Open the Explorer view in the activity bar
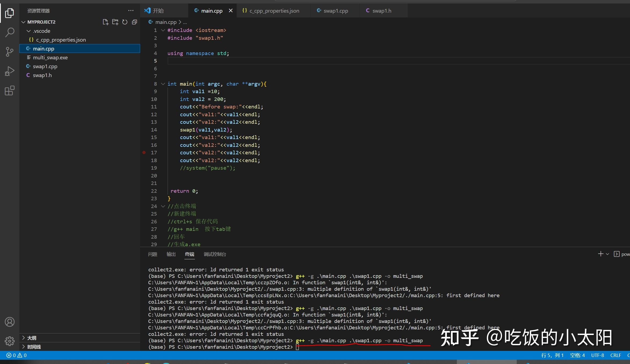This screenshot has height=364, width=630. pos(9,13)
